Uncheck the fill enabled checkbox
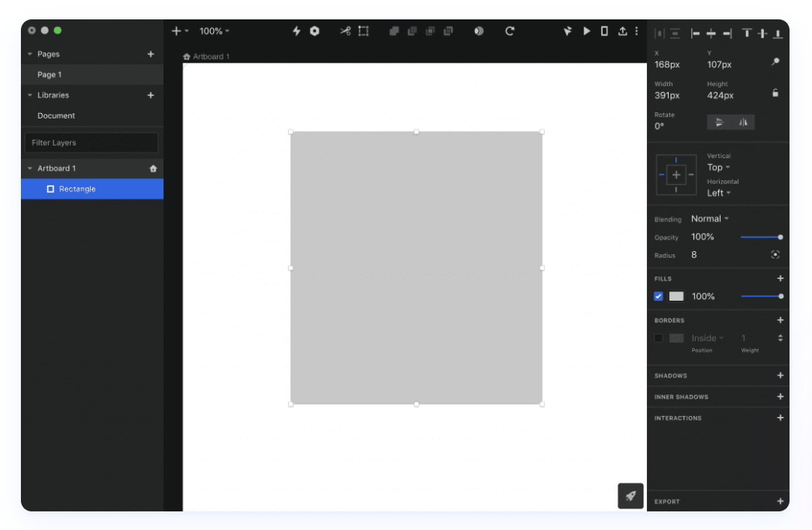The height and width of the screenshot is (530, 812). pyautogui.click(x=658, y=296)
